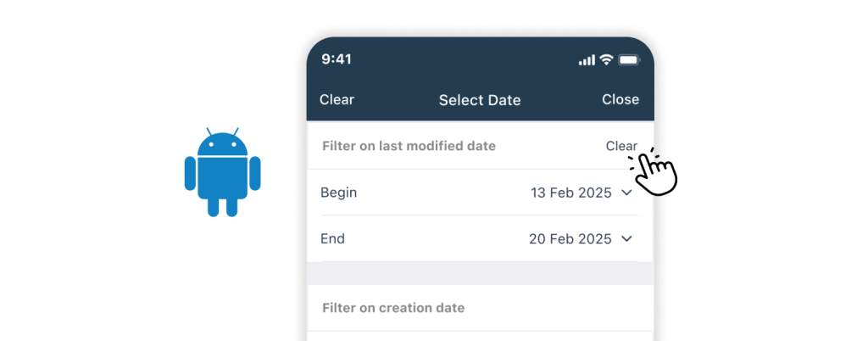The image size is (868, 341).
Task: Close the Select Date screen
Action: pyautogui.click(x=620, y=99)
